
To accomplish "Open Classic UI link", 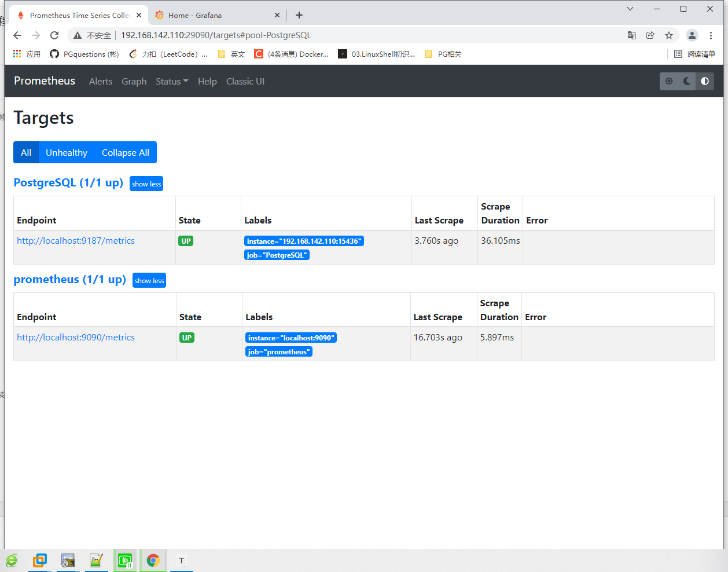I will coord(245,82).
